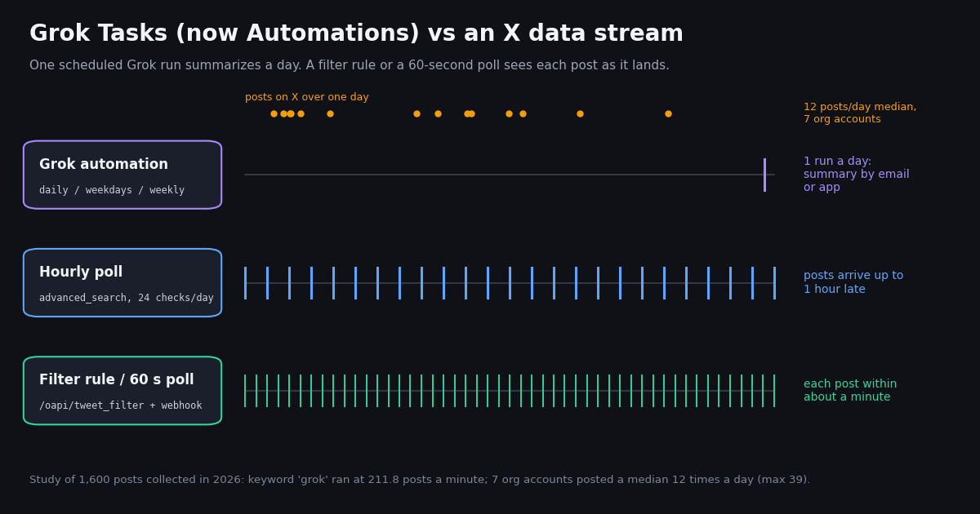Click the title 'Grok Tasks (now Automations) vs an X data stream'
The height and width of the screenshot is (514, 980).
pos(356,34)
